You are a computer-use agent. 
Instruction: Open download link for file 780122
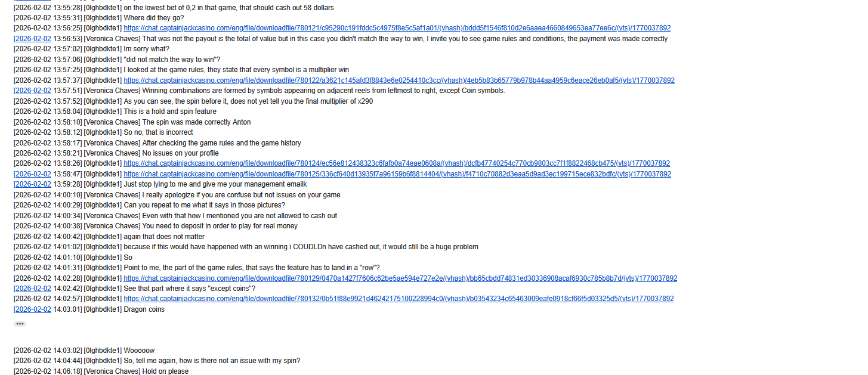399,80
